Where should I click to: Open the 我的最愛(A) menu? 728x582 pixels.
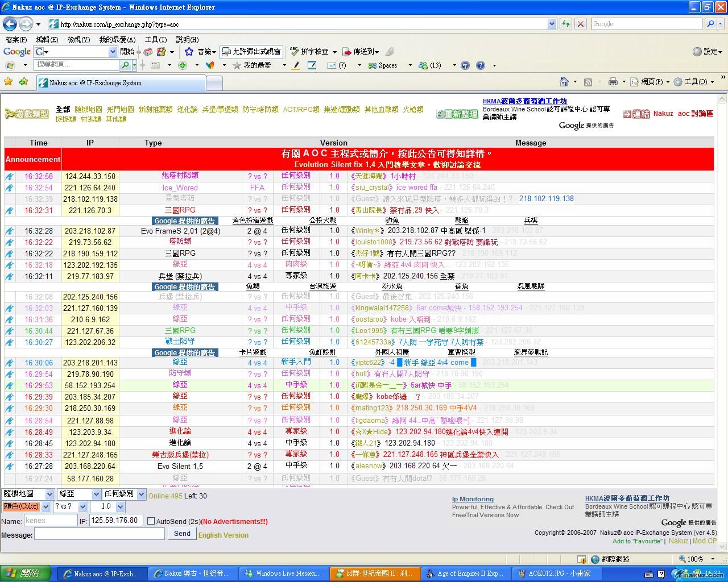117,39
